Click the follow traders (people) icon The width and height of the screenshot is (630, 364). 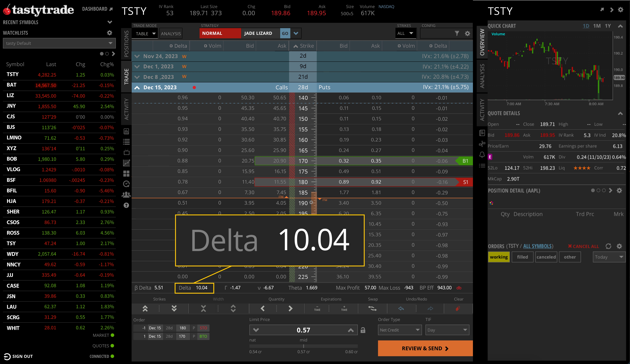pos(126,195)
